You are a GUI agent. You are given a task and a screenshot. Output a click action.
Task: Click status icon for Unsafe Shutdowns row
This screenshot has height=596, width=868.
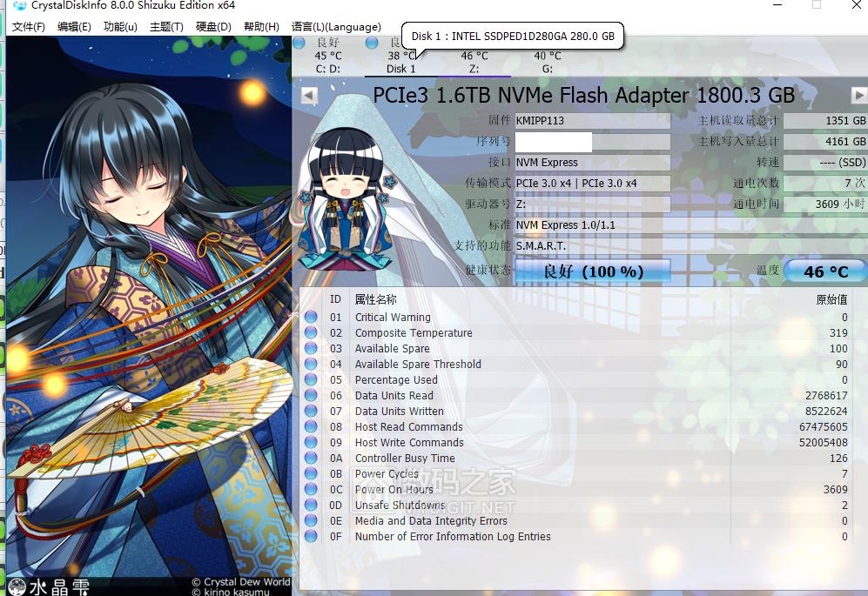point(311,505)
